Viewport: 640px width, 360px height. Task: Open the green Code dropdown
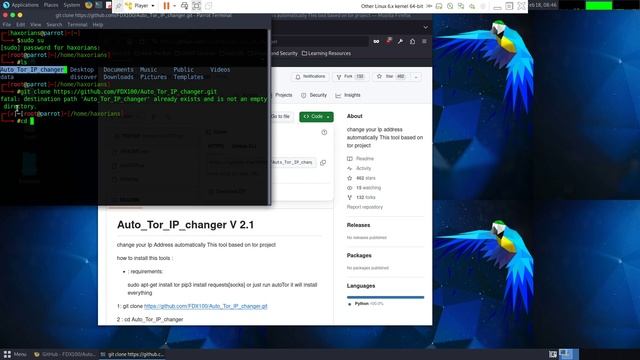(316, 117)
